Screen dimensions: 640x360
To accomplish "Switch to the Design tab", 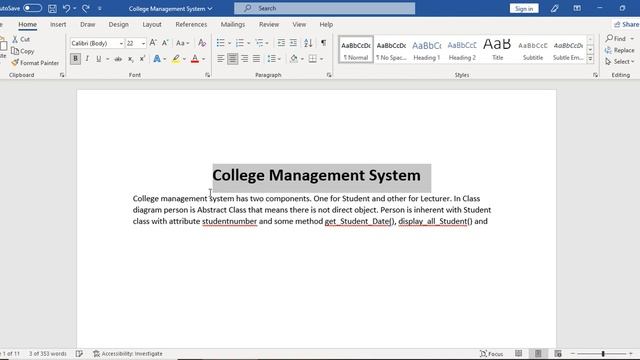I will pyautogui.click(x=118, y=24).
